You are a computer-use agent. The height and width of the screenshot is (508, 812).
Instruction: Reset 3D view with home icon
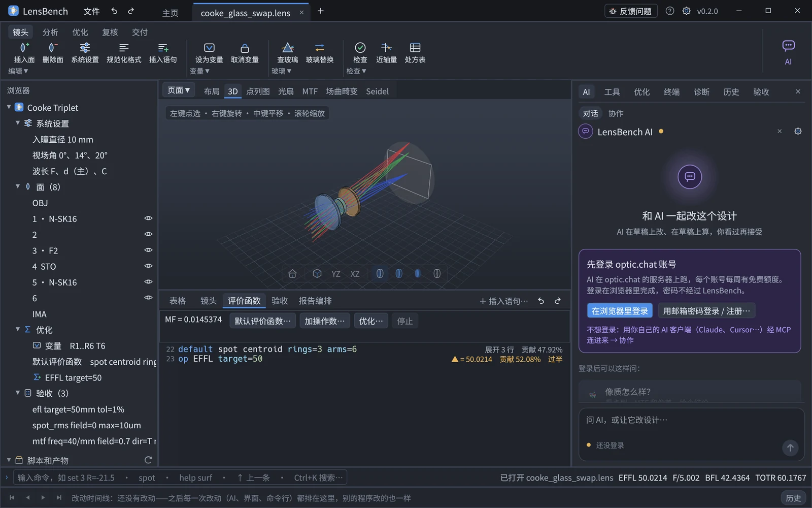pos(292,274)
